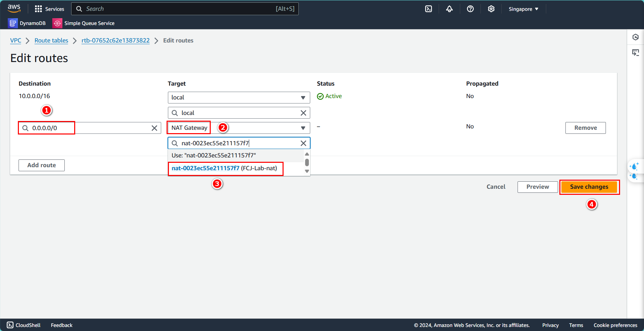Expand the local target dropdown
Viewport: 644px width, 331px height.
click(303, 98)
